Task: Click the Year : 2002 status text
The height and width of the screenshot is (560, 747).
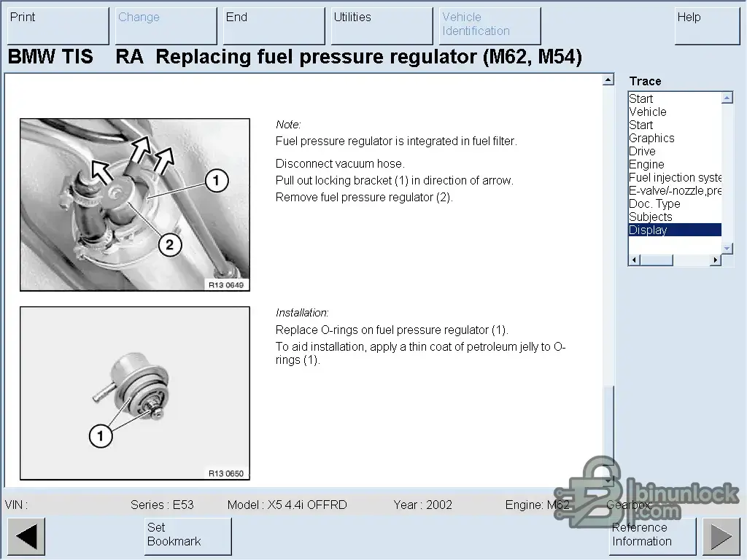Action: pyautogui.click(x=422, y=505)
